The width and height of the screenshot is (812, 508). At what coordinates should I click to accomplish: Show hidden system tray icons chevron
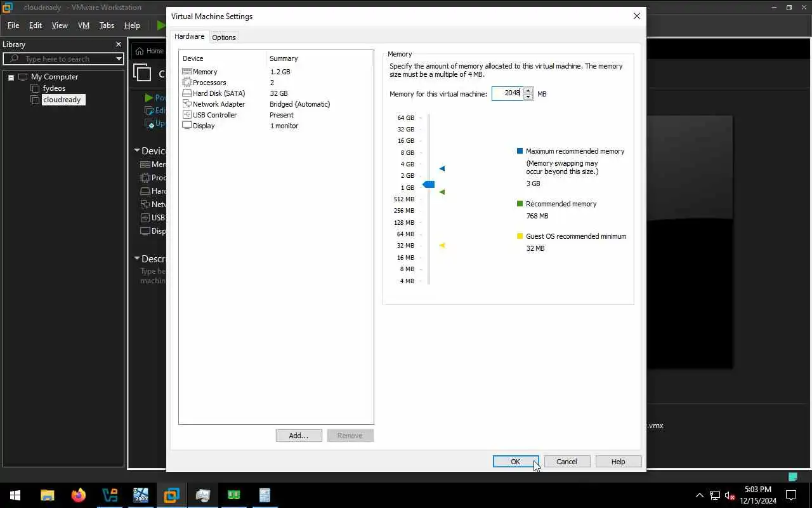(x=700, y=495)
